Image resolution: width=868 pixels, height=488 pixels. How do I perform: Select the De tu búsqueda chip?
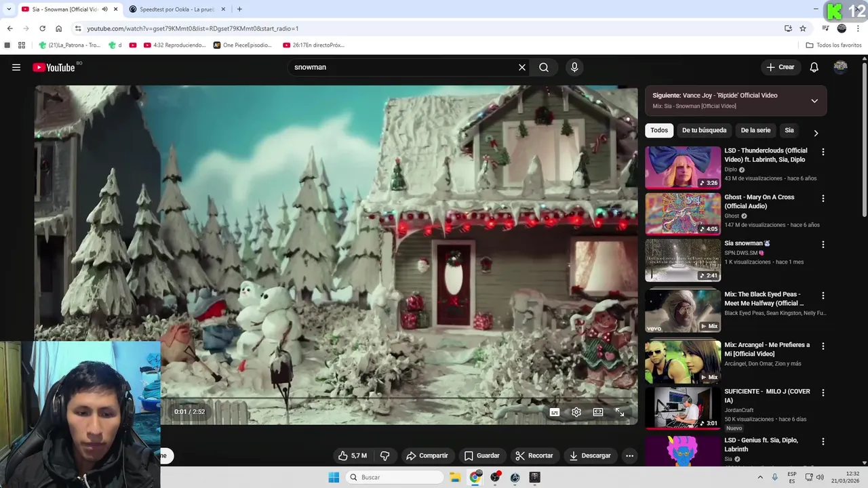(x=704, y=130)
